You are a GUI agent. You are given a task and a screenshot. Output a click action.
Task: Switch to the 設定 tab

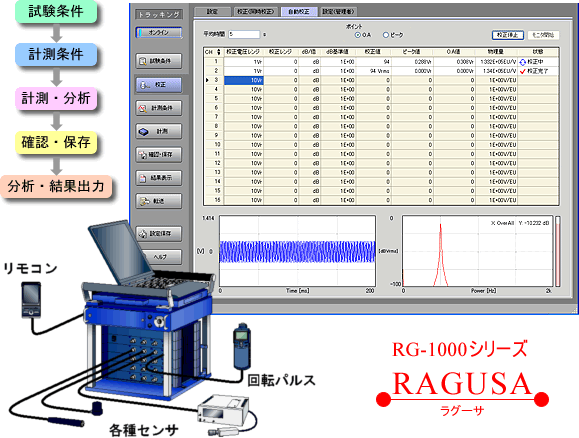tap(212, 12)
